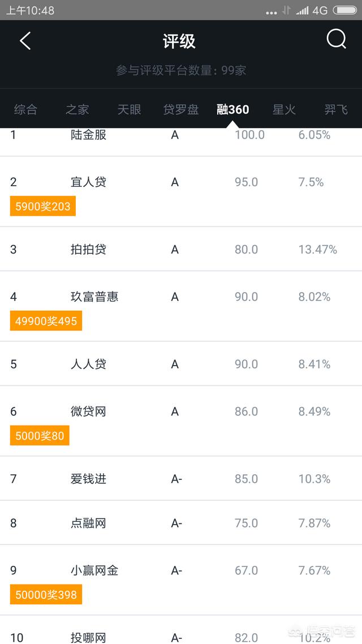Switch to the 之家 tab
The width and height of the screenshot is (362, 644).
point(77,110)
